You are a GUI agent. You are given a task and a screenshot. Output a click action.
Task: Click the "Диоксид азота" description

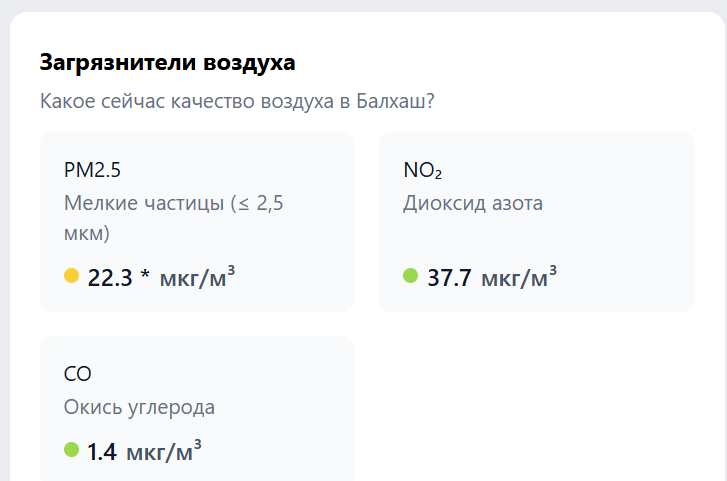pyautogui.click(x=473, y=204)
